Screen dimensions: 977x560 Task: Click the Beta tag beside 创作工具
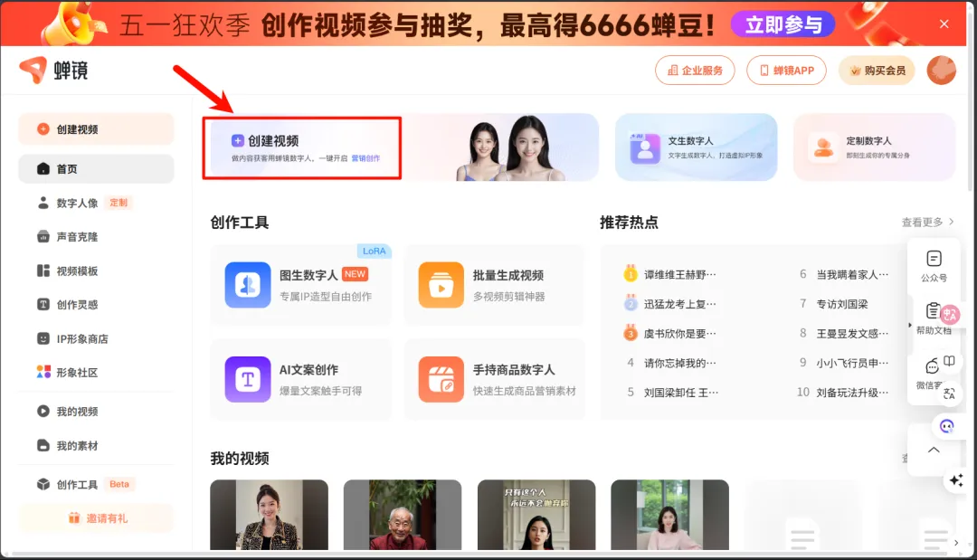tap(119, 484)
